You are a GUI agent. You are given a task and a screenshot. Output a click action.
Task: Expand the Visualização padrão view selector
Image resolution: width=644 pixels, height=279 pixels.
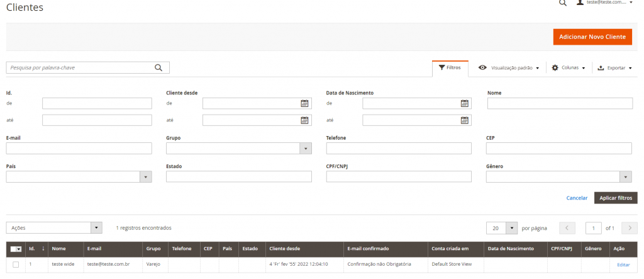click(x=509, y=68)
